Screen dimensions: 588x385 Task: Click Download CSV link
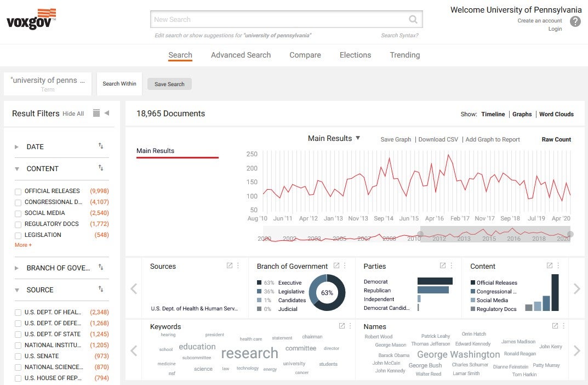coord(438,139)
